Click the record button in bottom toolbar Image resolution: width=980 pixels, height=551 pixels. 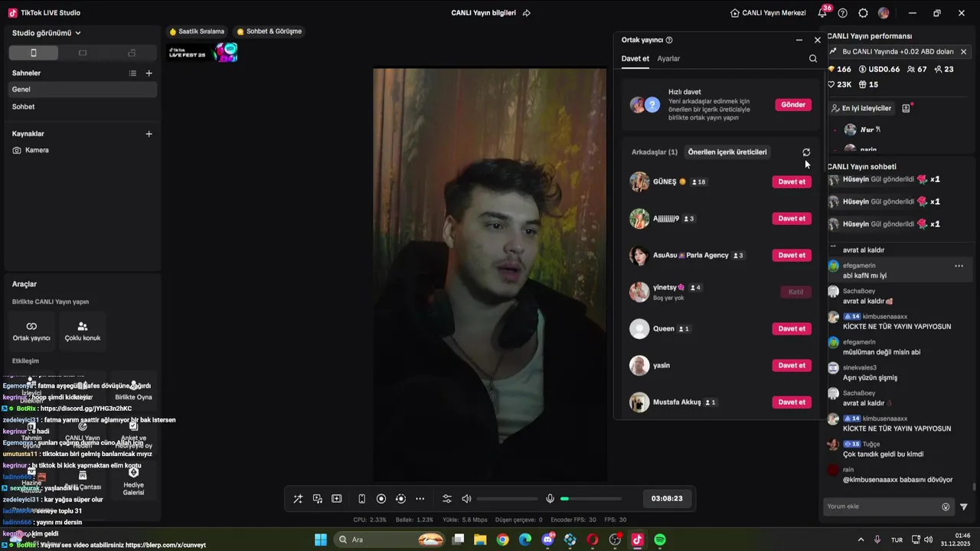click(x=381, y=499)
